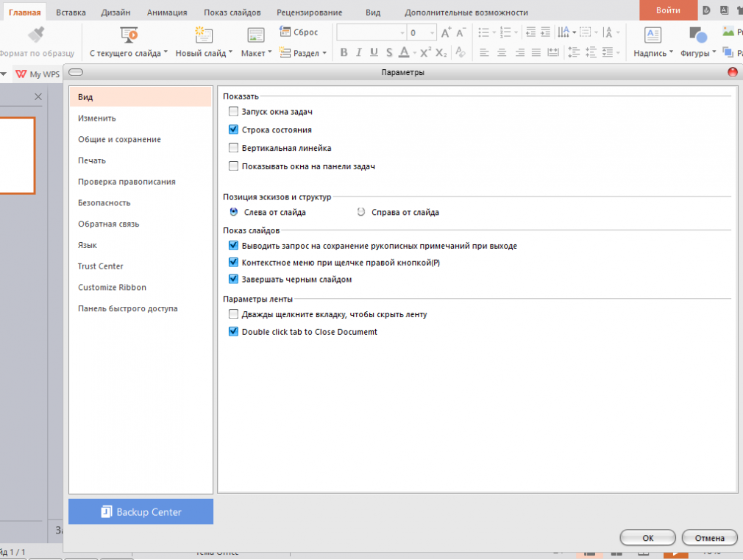Expand the 'С текущего слайда' dropdown arrow
743x560 pixels.
(166, 52)
